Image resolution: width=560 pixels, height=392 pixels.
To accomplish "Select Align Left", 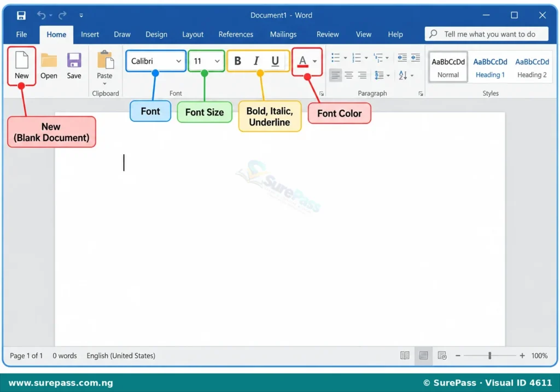I will coord(335,75).
